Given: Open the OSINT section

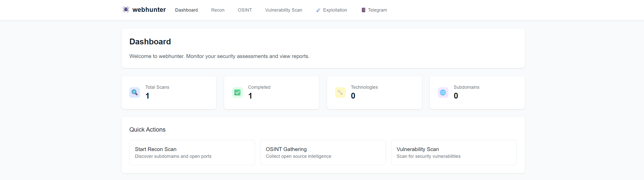Looking at the screenshot, I should (245, 10).
